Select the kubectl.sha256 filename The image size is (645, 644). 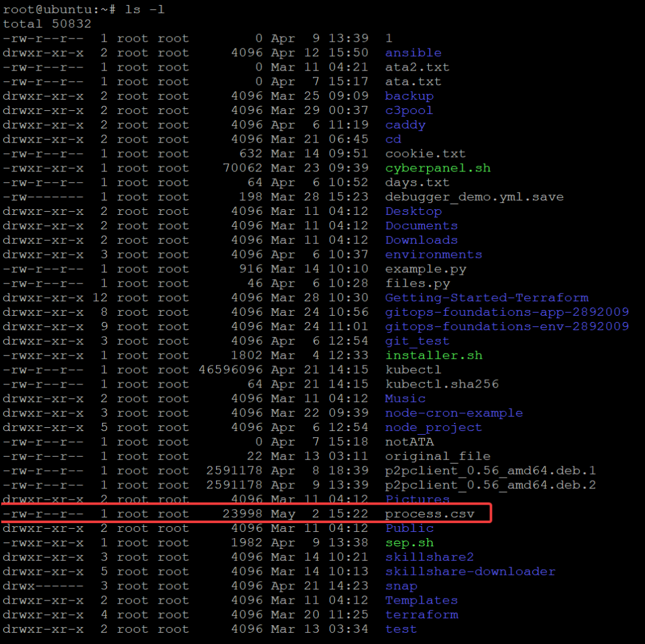click(431, 384)
